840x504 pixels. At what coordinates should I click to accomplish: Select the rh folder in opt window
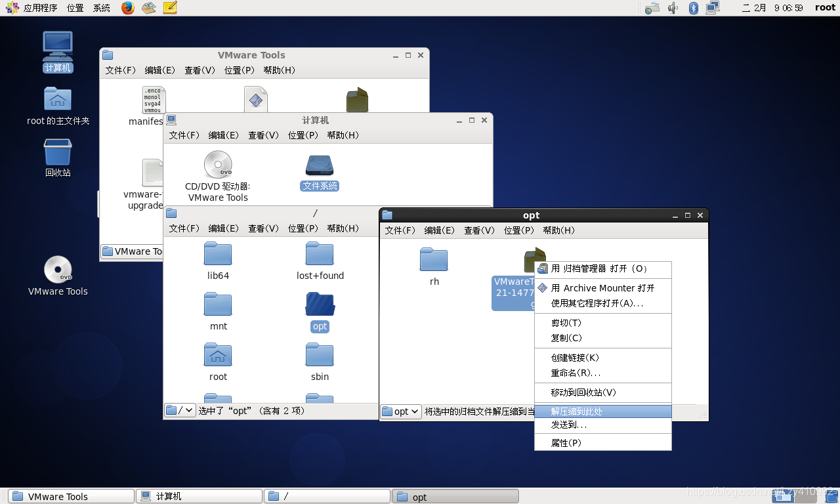pyautogui.click(x=434, y=266)
